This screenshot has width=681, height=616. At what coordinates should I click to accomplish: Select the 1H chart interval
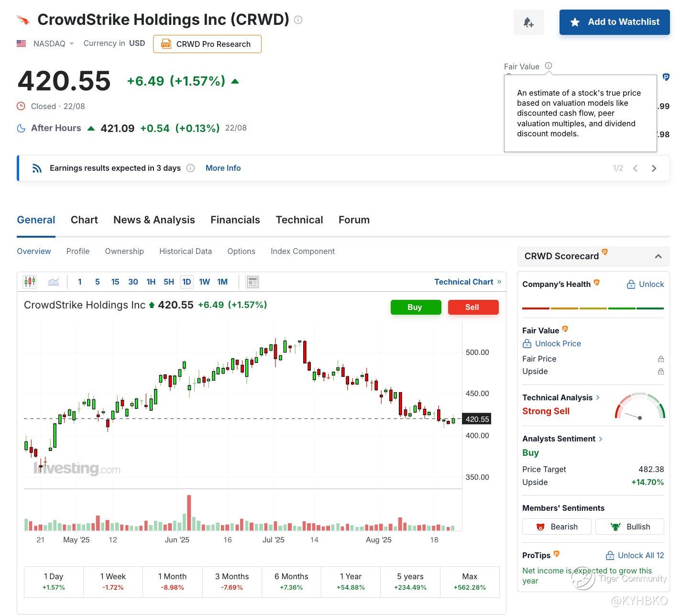pyautogui.click(x=151, y=282)
